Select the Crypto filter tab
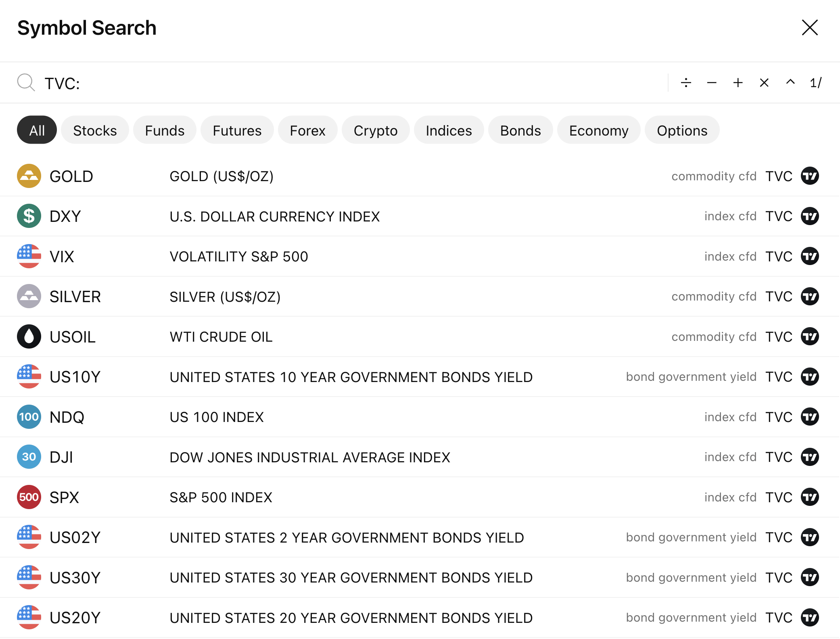840x639 pixels. [375, 130]
